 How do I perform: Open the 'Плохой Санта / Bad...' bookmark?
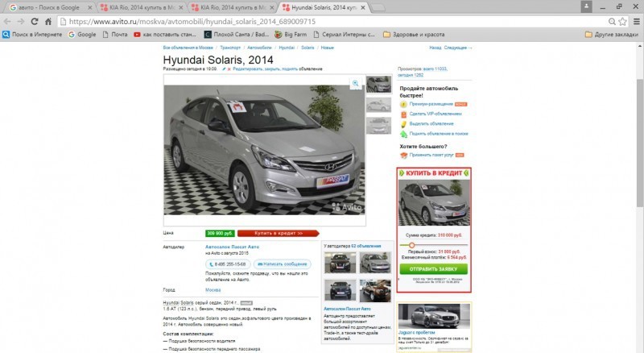(237, 35)
